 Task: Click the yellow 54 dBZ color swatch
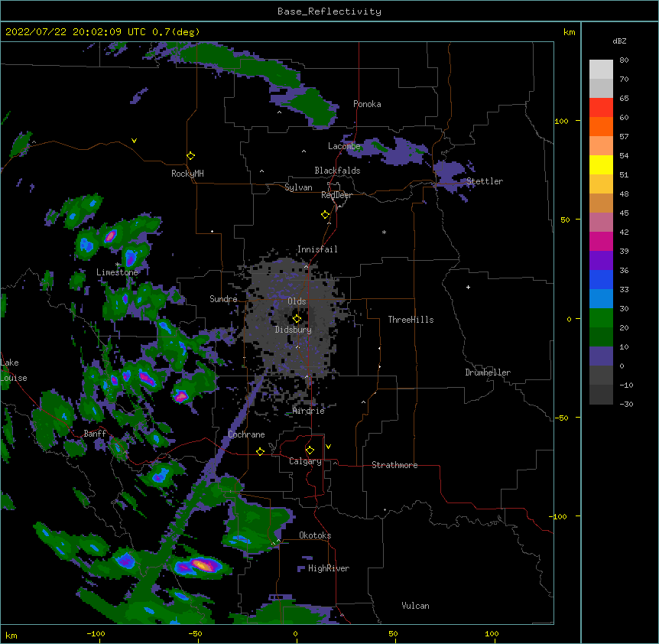(x=601, y=164)
